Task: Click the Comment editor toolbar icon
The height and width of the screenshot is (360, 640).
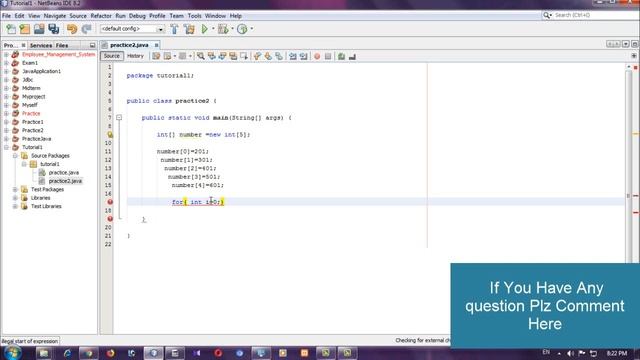Action: [342, 56]
